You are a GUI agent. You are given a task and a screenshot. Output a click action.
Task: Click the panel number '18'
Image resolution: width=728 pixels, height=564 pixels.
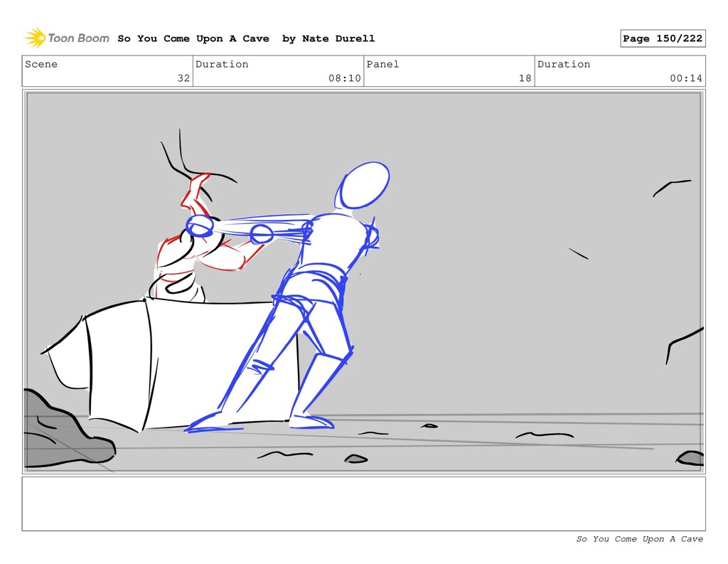point(525,78)
